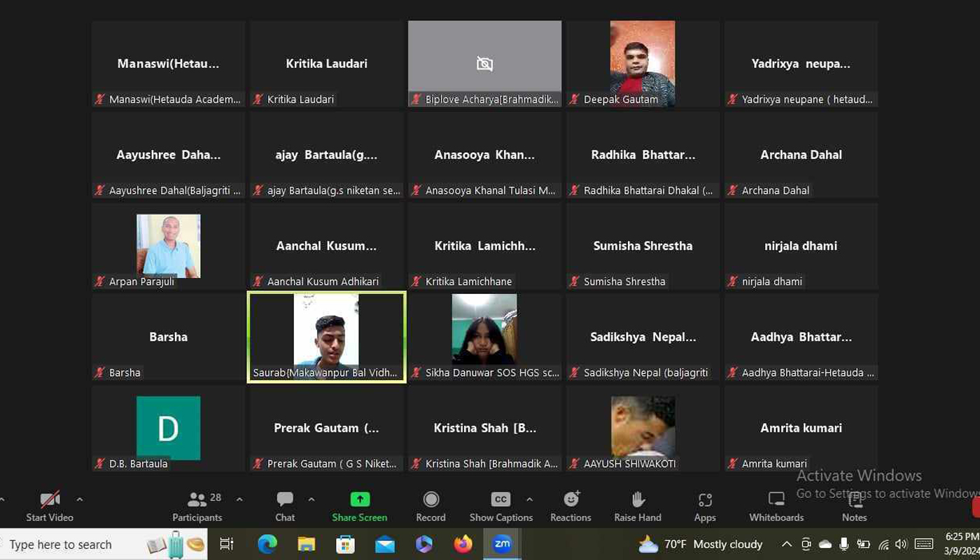Expand the arrow next to Participants
980x560 pixels.
[239, 499]
